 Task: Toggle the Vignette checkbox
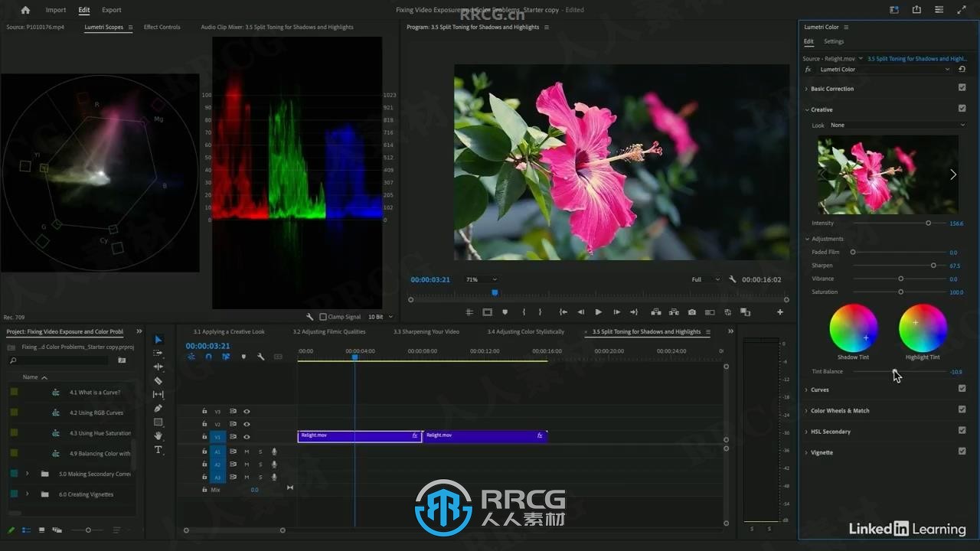[x=962, y=452]
